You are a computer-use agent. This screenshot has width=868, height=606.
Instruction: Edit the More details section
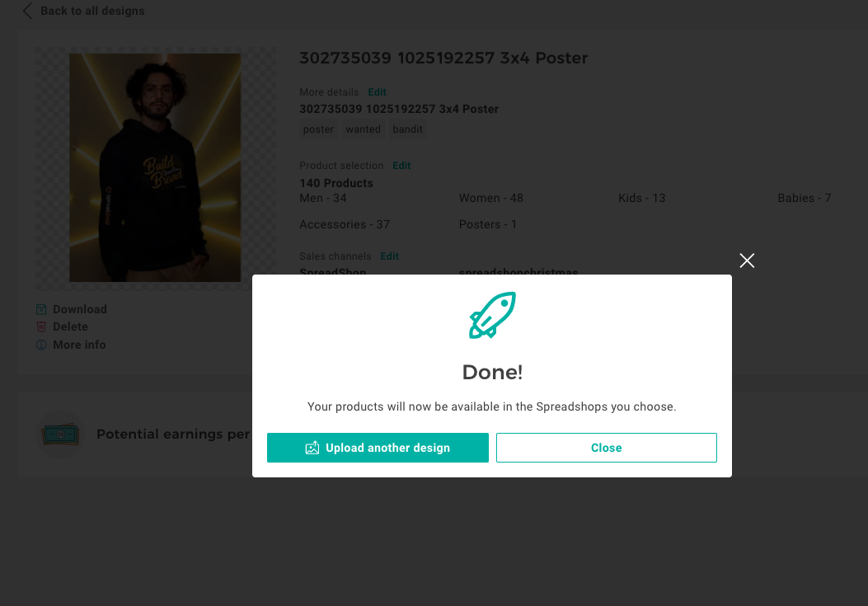pos(377,92)
